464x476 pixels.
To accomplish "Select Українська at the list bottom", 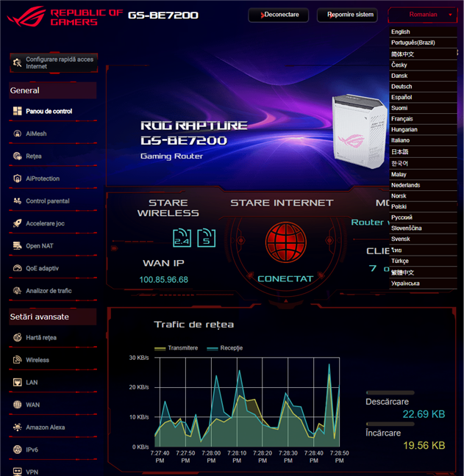I will 423,284.
